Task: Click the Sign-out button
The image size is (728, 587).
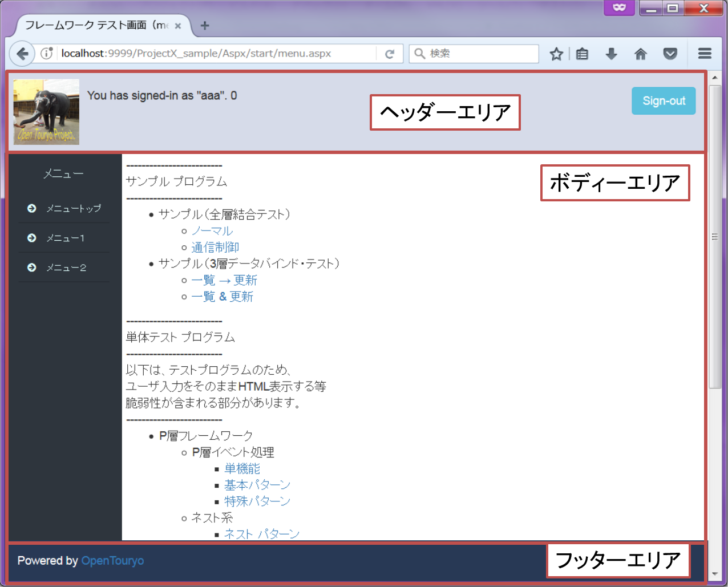Action: (x=663, y=100)
